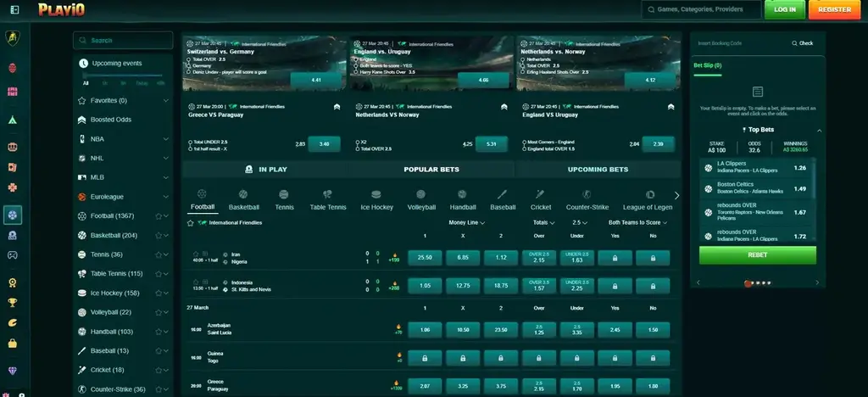Open the Bet Slip (0) tab
Image resolution: width=868 pixels, height=397 pixels.
coord(708,65)
